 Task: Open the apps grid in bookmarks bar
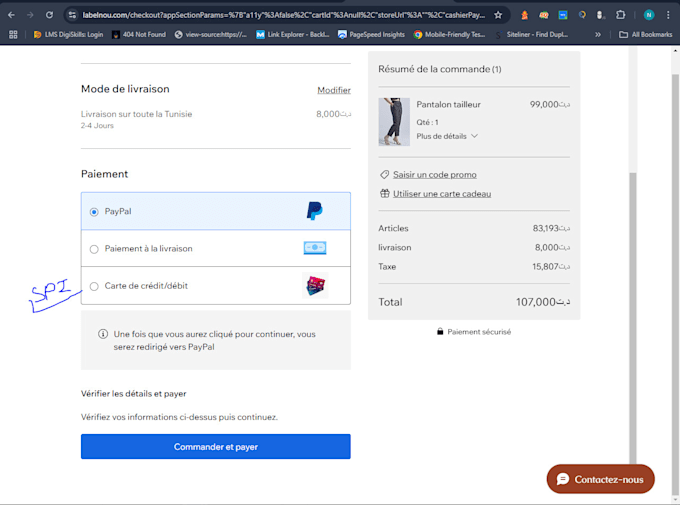[13, 34]
